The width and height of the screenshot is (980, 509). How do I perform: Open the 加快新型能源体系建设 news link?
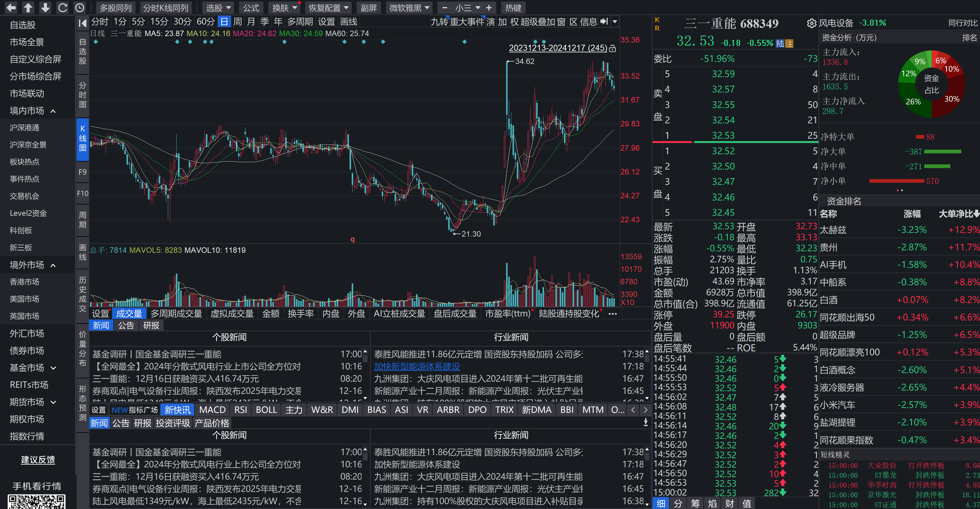click(x=417, y=366)
